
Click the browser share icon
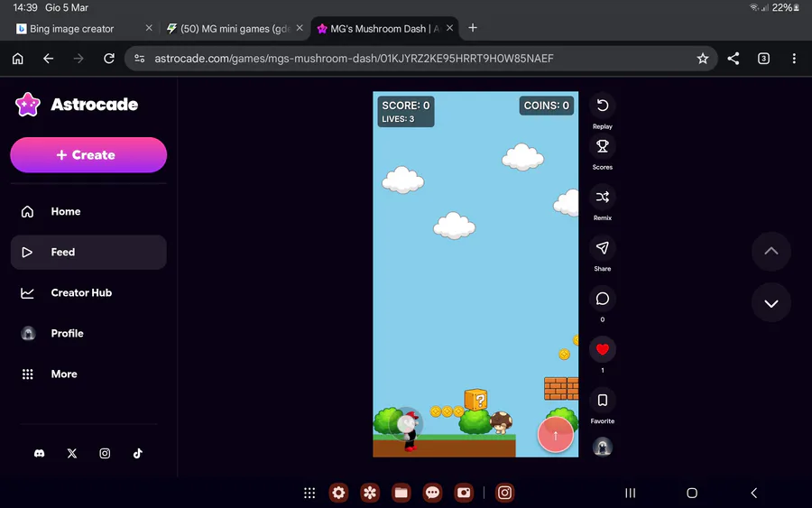click(734, 59)
